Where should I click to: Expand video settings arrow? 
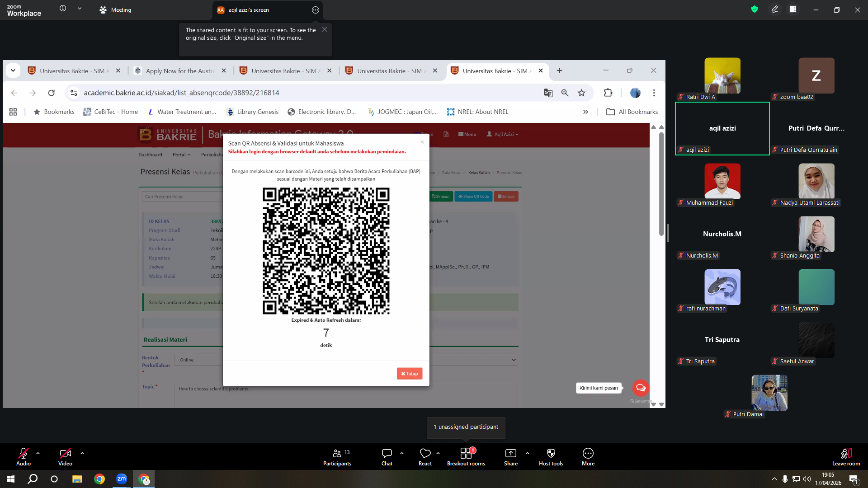(x=82, y=453)
